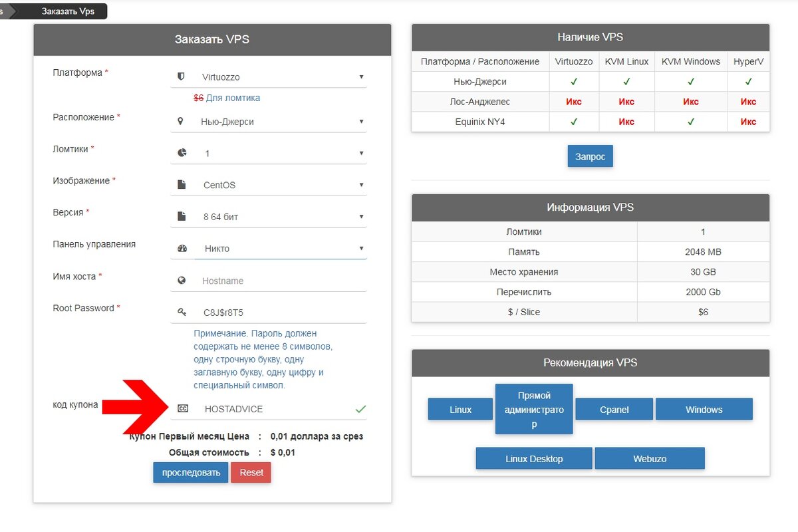Viewport: 798px width, 532px height.
Task: Click the Equinix NY4 row label
Action: click(x=480, y=122)
